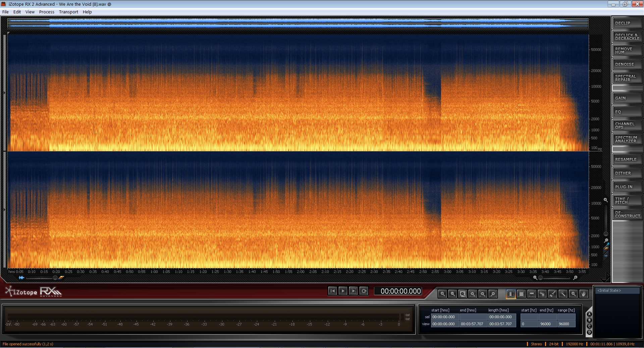Click the blue waveform icon below the vertical zoom
This screenshot has width=644, height=348.
pyautogui.click(x=606, y=256)
